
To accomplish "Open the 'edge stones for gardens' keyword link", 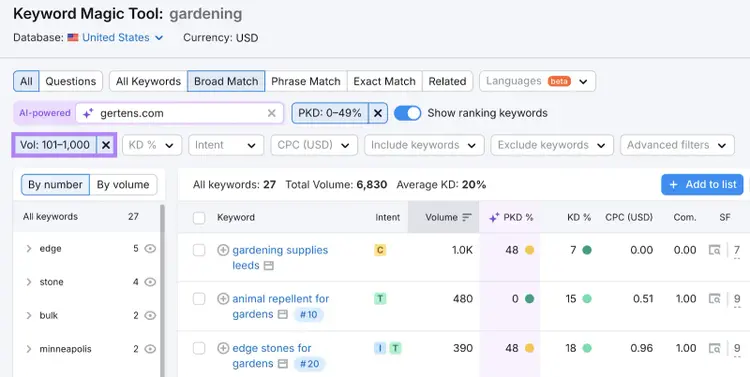I will 271,355.
